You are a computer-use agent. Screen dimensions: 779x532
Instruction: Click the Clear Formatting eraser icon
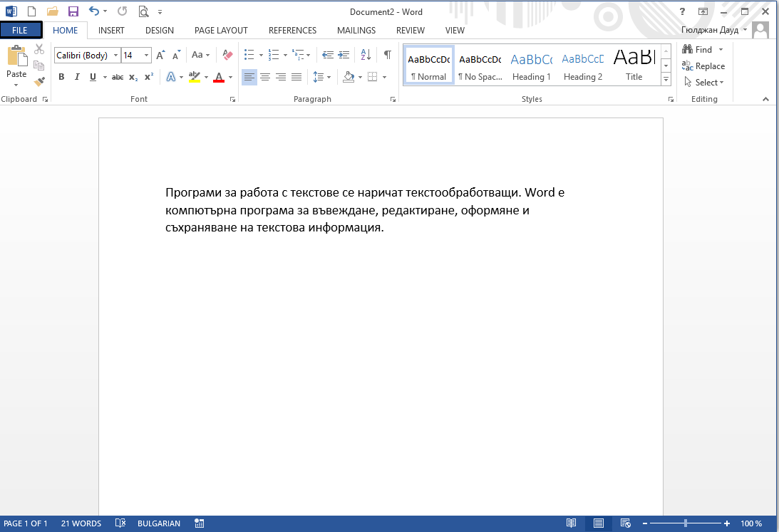click(227, 55)
